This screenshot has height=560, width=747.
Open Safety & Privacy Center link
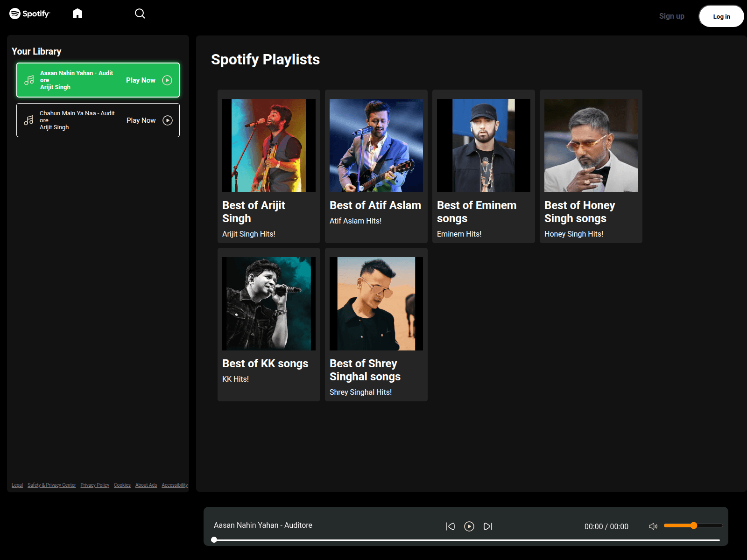(51, 485)
